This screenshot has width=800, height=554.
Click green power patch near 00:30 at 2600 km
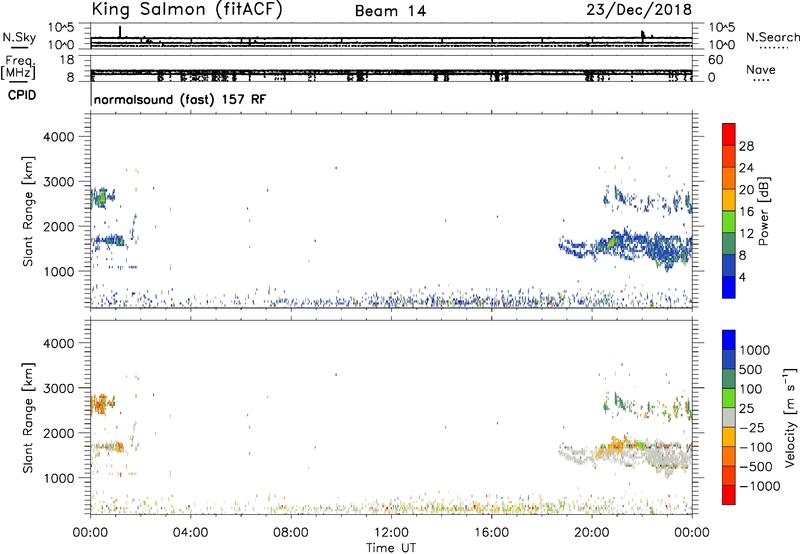coord(102,197)
